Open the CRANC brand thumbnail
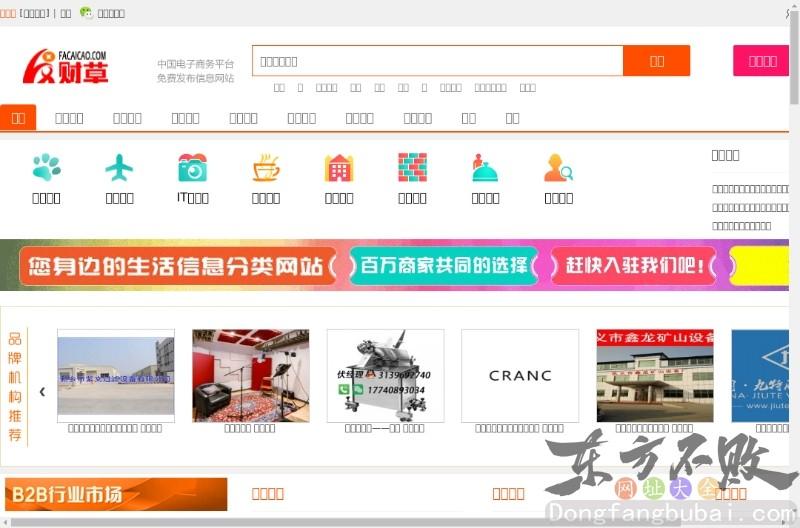Viewport: 800px width, 528px height. [520, 376]
